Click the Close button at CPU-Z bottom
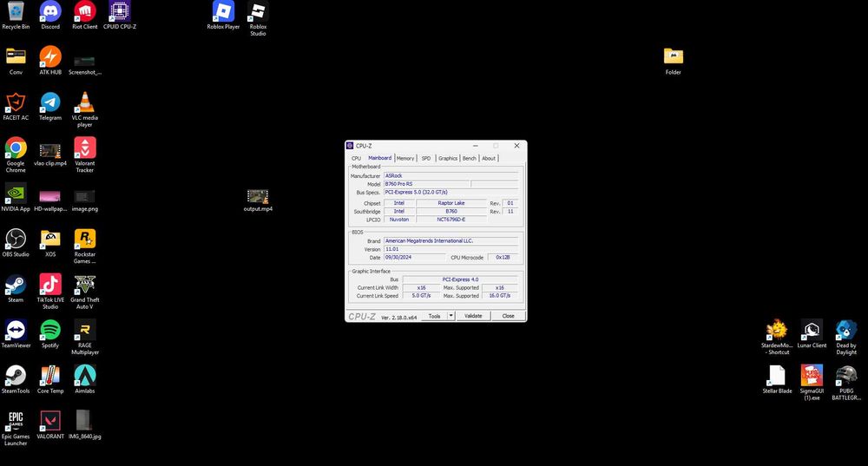 click(x=508, y=316)
